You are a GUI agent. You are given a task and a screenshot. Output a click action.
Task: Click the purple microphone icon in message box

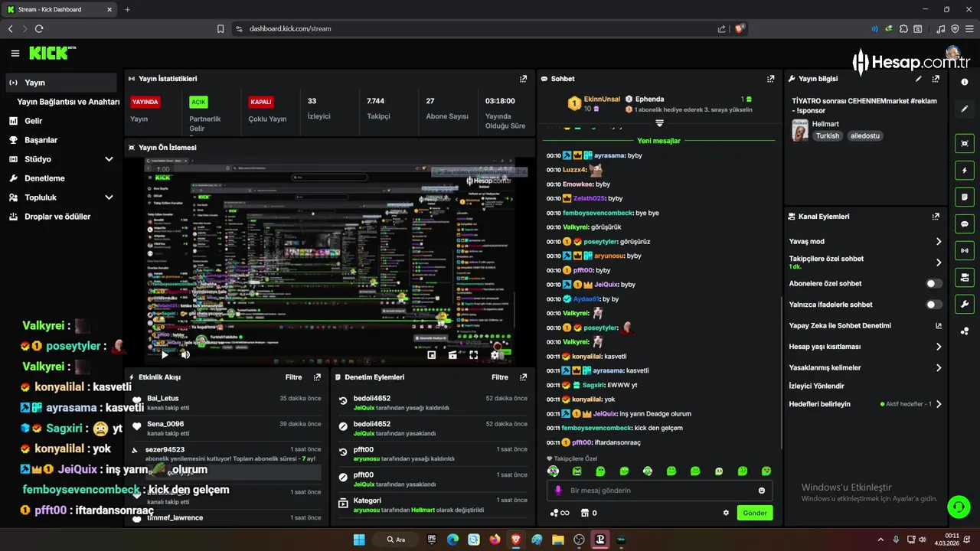click(558, 491)
